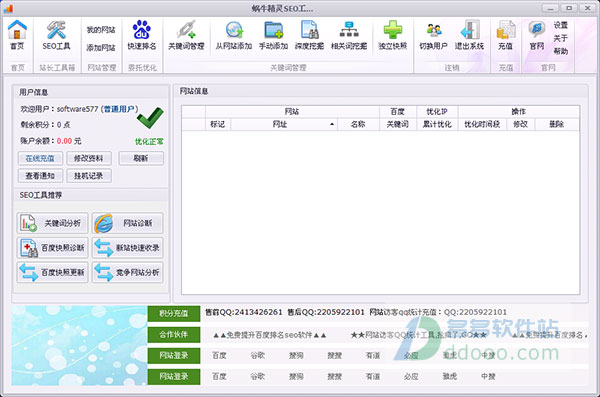The image size is (600, 397).
Task: Click the 名称 column header
Action: (358, 124)
